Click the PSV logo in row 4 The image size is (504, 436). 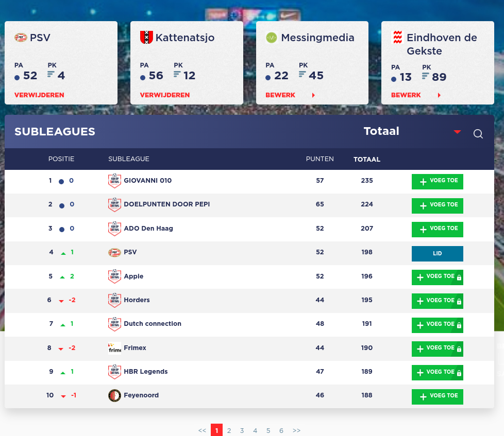(x=114, y=252)
